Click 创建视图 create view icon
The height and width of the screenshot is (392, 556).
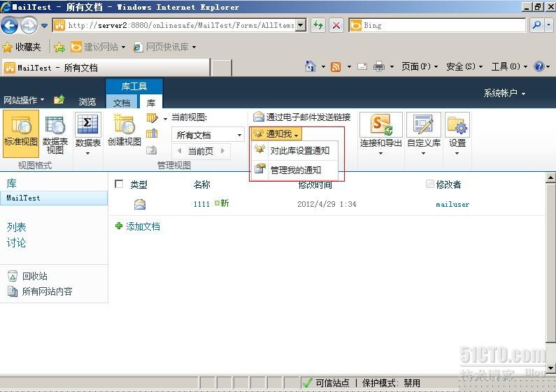point(124,130)
